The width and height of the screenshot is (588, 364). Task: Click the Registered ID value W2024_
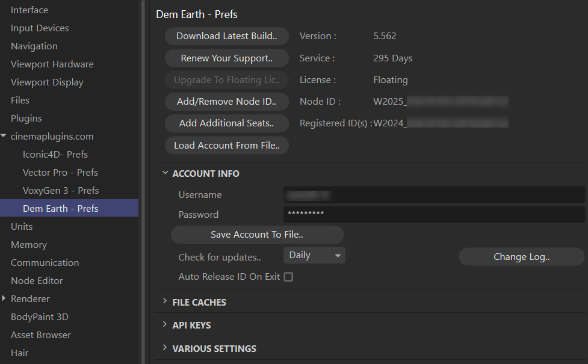390,123
